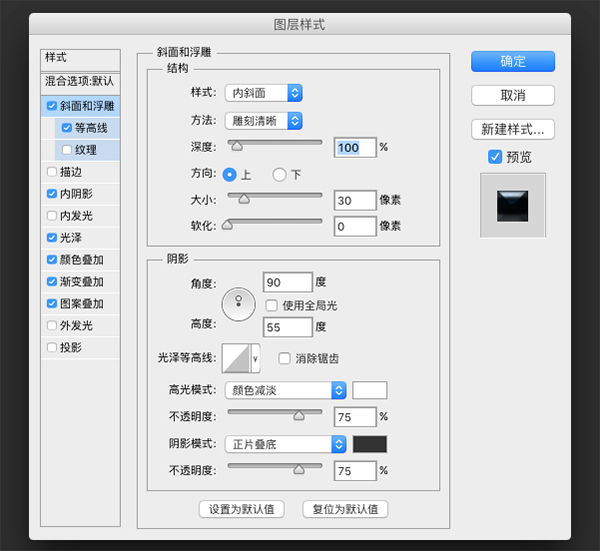600x551 pixels.
Task: Expand the gloss contour picker arrow
Action: [256, 357]
